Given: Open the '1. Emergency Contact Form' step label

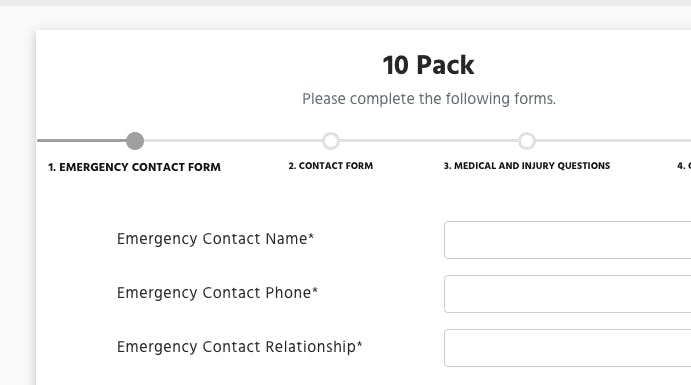Looking at the screenshot, I should pos(134,167).
